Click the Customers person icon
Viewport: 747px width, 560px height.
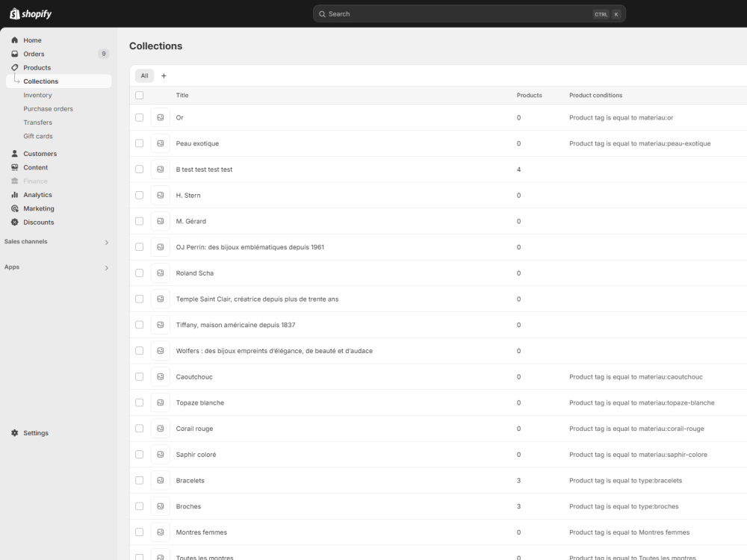[x=15, y=153]
